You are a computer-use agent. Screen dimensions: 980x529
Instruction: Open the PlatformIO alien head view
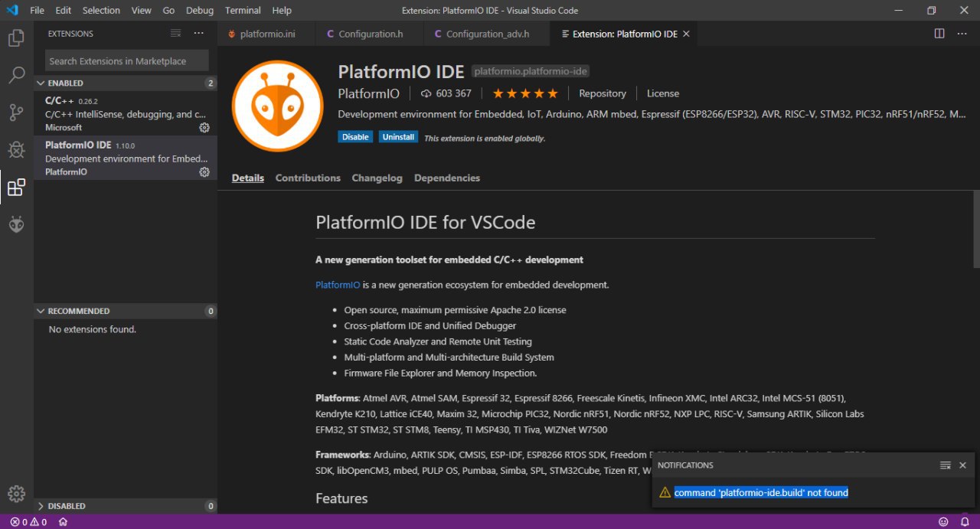(x=16, y=225)
